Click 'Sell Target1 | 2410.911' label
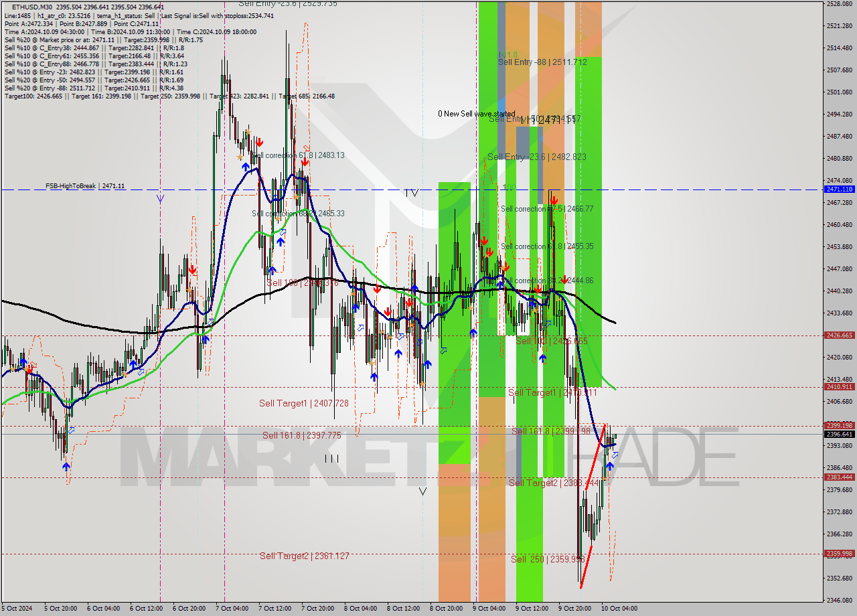Image resolution: width=857 pixels, height=616 pixels. [551, 392]
